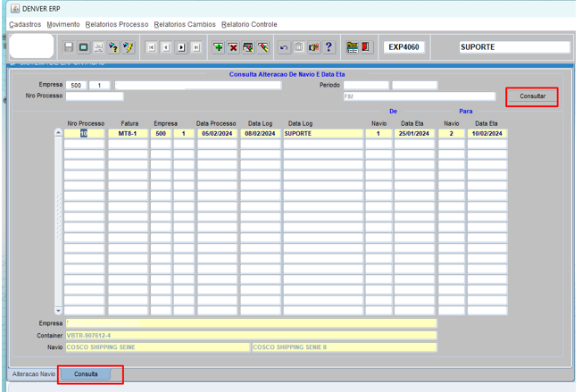This screenshot has width=582, height=392.
Task: Click the Fatura cell MT8-1
Action: (x=128, y=134)
